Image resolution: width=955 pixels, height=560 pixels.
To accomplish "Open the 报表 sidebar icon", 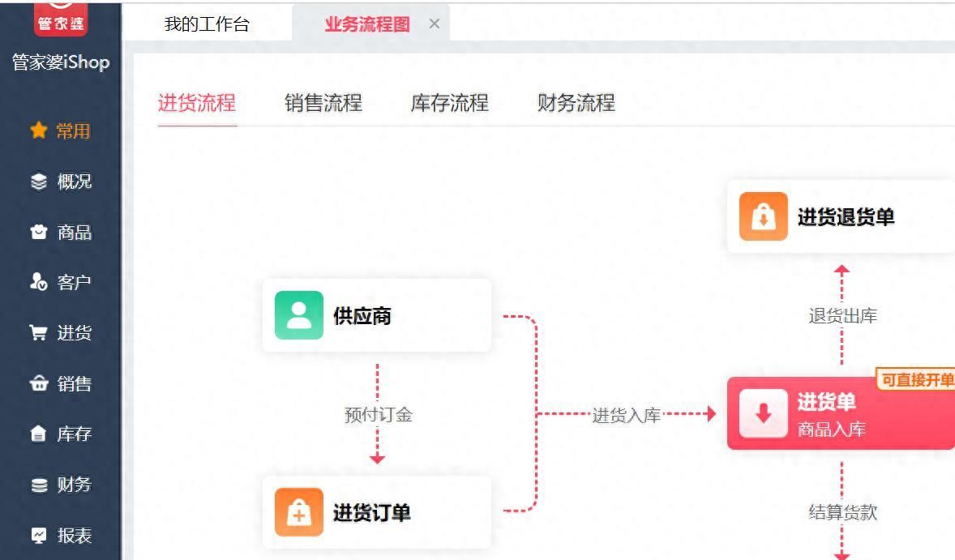I will click(x=41, y=536).
